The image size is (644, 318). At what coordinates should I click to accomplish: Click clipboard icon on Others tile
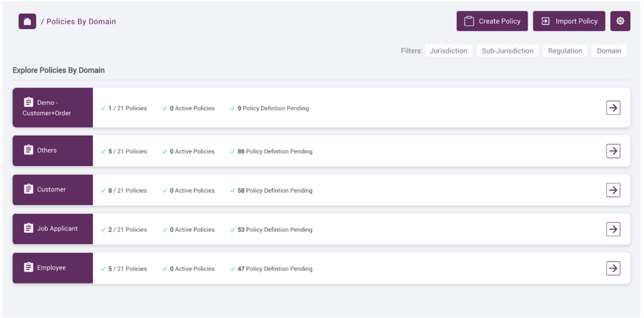(x=28, y=150)
